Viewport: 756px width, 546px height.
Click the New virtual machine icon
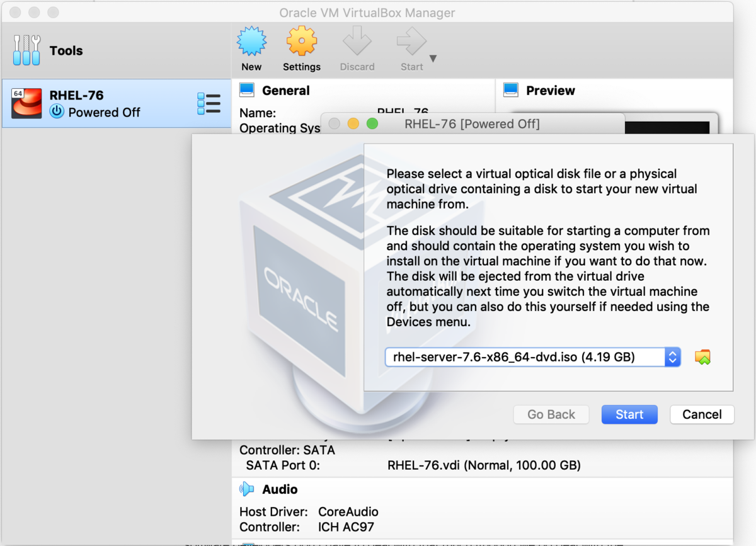[251, 42]
